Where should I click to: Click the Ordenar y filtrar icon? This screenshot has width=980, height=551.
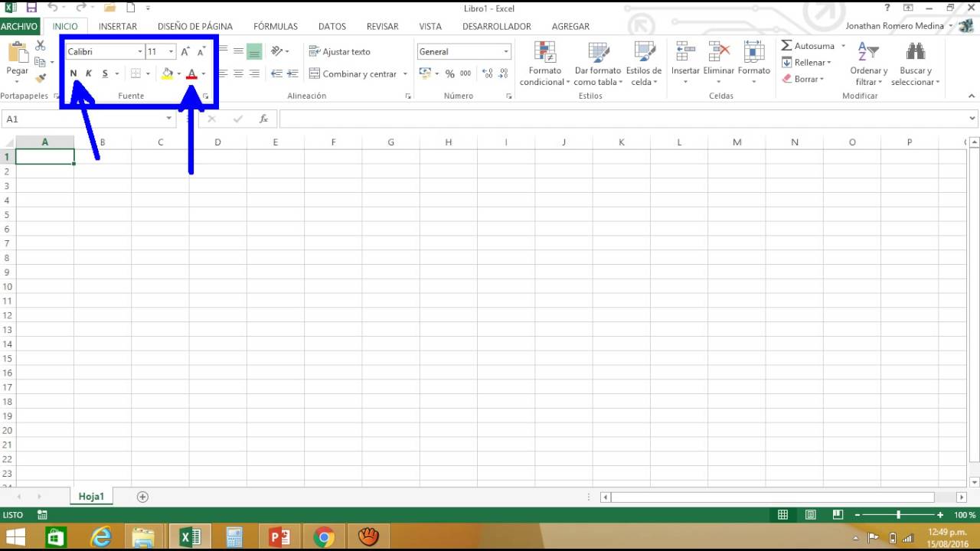(868, 52)
